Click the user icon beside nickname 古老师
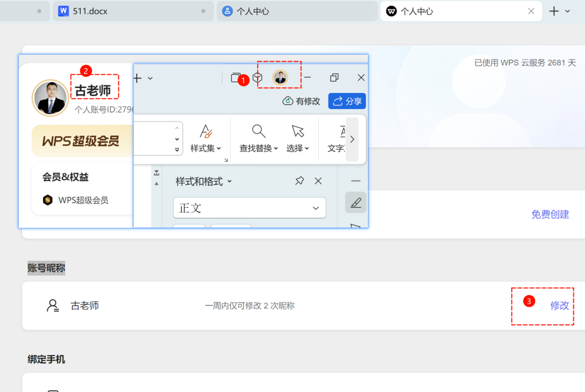 pyautogui.click(x=53, y=305)
